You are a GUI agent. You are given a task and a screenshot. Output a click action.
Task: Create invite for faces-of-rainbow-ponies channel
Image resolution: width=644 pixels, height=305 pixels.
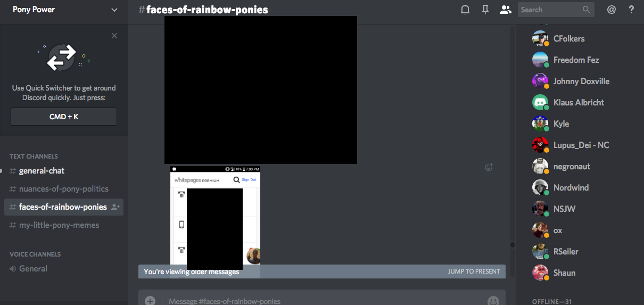[x=115, y=207]
